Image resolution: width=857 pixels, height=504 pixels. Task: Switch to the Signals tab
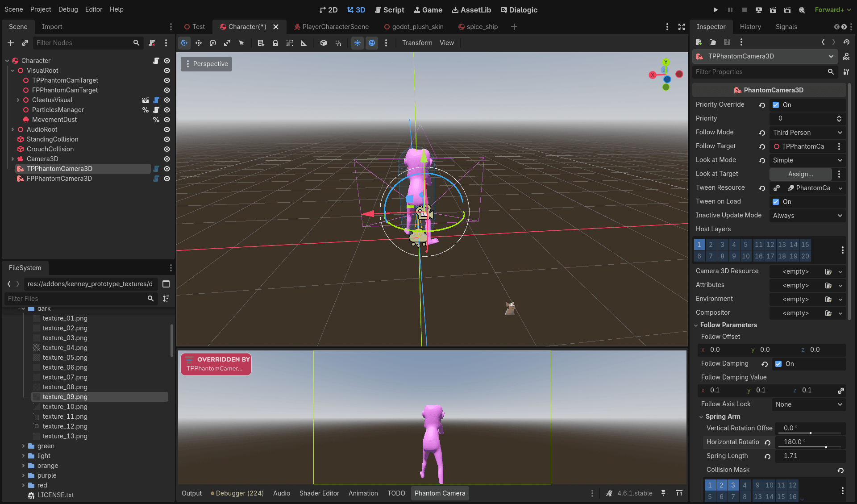tap(786, 27)
